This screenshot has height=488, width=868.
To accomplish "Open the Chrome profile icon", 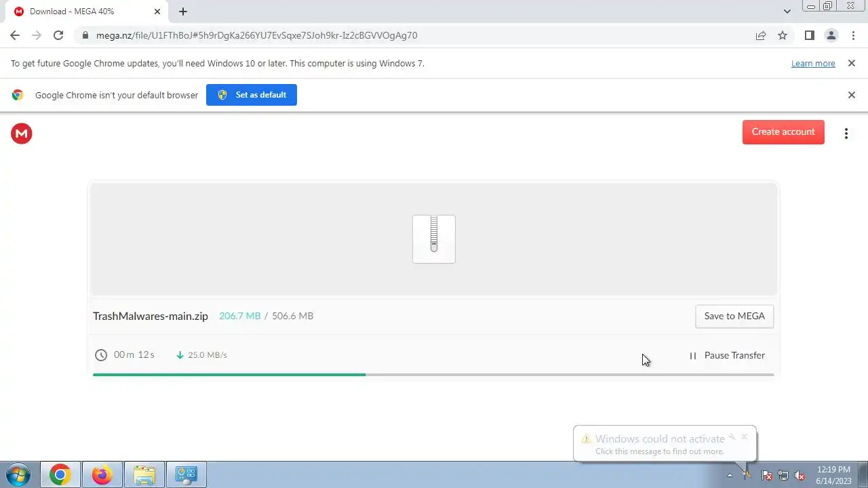I will coord(831,35).
